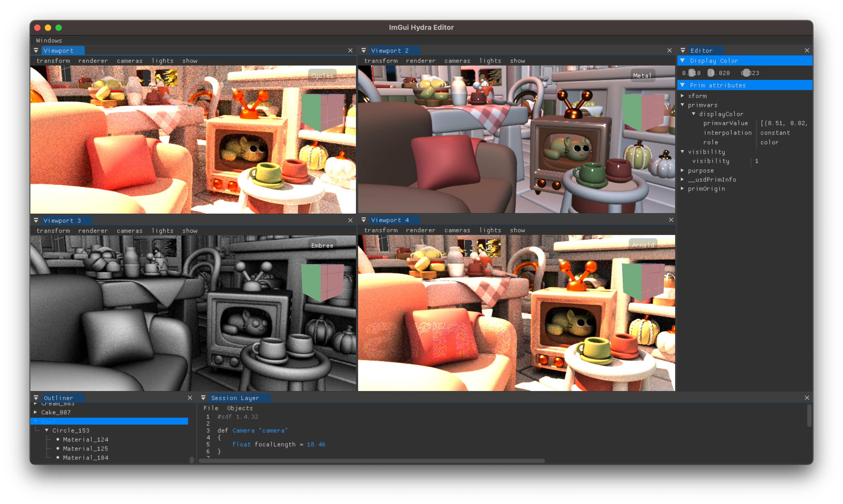The height and width of the screenshot is (504, 843).
Task: Click the Viewport panel dropdown triangle icon
Action: 36,51
